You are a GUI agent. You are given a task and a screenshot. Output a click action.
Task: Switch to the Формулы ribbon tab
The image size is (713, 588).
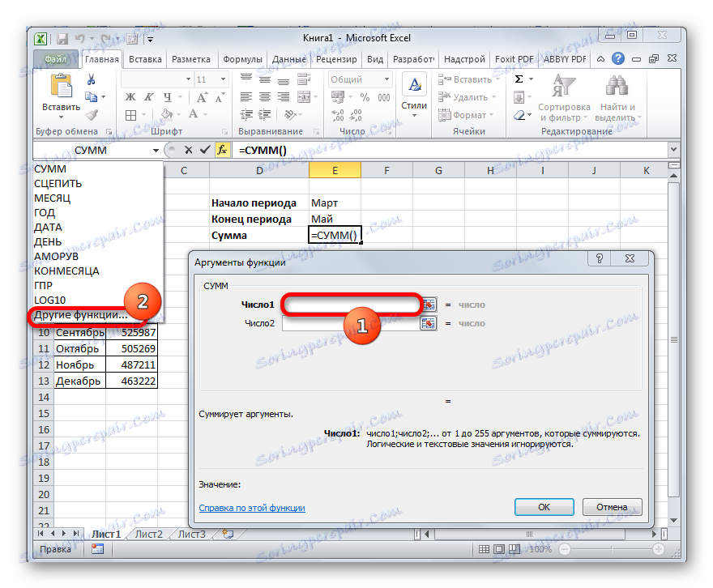click(242, 59)
